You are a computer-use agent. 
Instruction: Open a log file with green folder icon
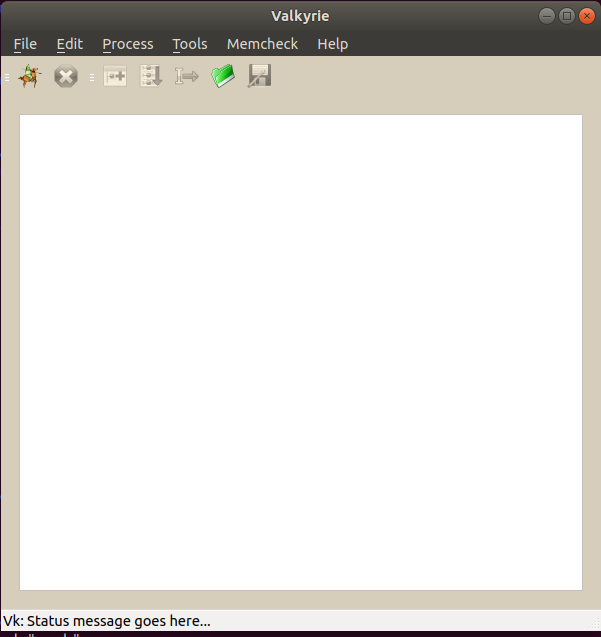click(x=223, y=76)
